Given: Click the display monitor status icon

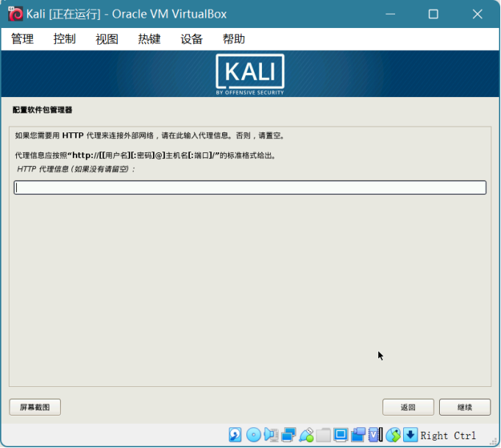Looking at the screenshot, I should pos(341,435).
